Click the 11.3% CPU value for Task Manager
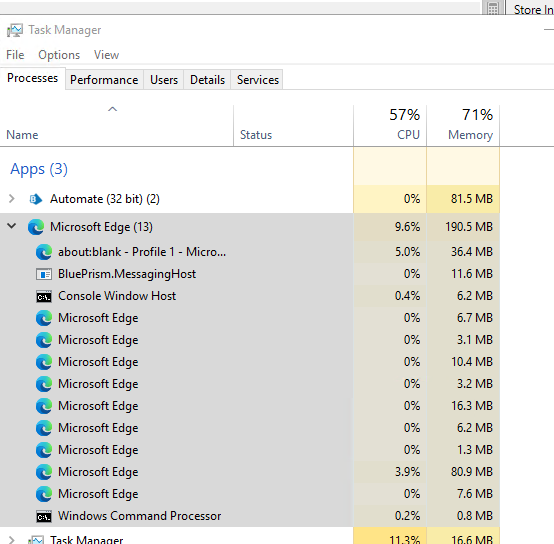Viewport: 554px width, 544px height. [405, 539]
